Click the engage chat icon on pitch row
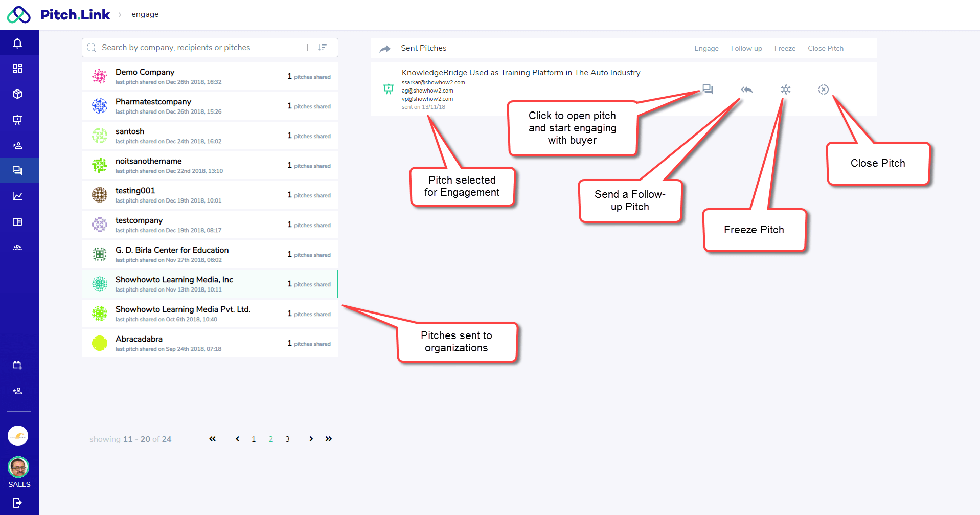 tap(708, 89)
